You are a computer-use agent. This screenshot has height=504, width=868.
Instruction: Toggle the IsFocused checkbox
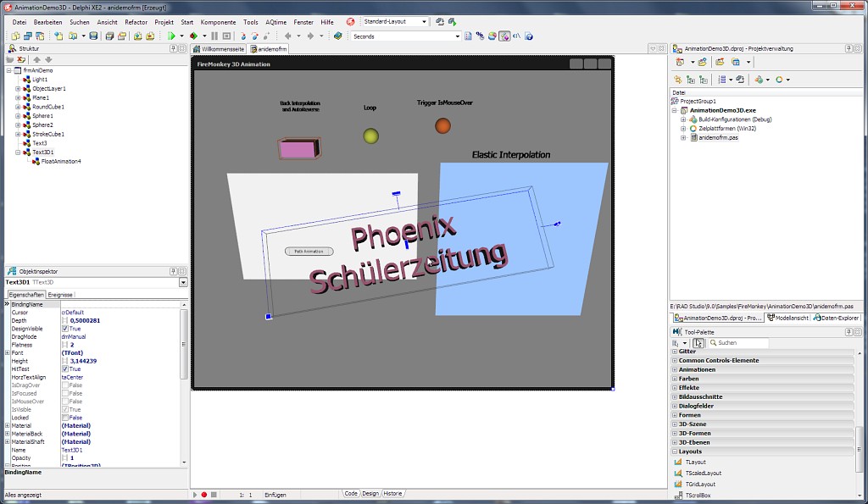[64, 393]
